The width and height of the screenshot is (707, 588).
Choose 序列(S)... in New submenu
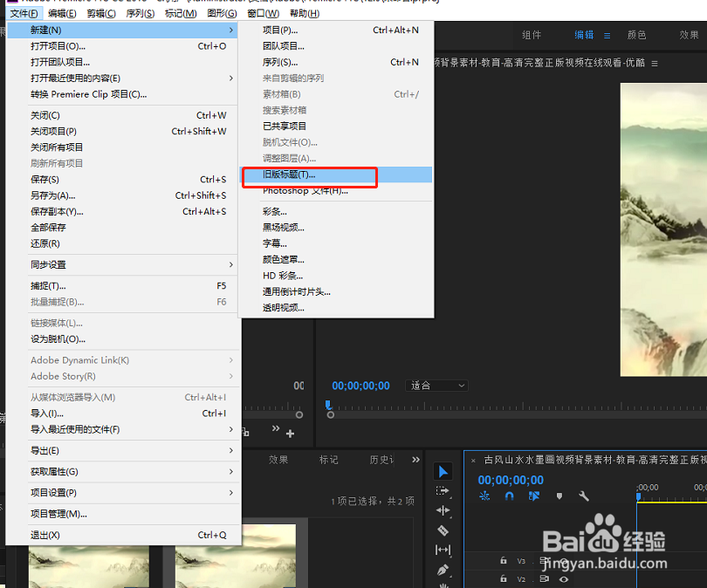336,62
